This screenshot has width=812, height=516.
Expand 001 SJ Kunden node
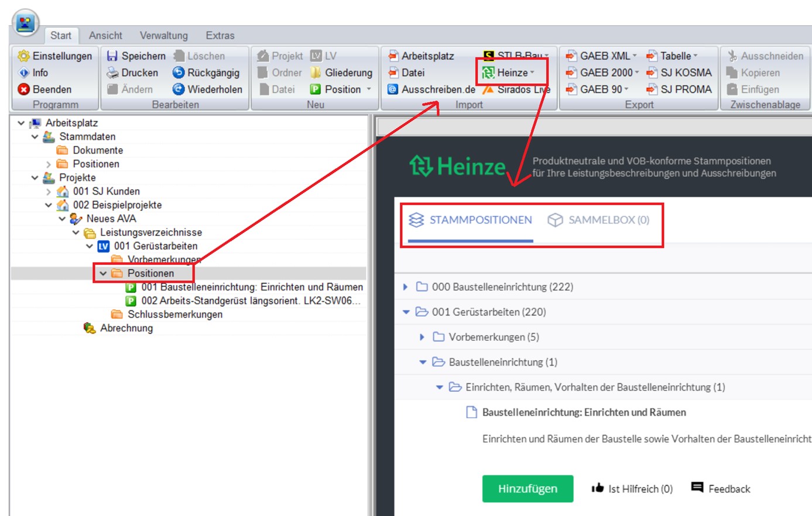[48, 192]
